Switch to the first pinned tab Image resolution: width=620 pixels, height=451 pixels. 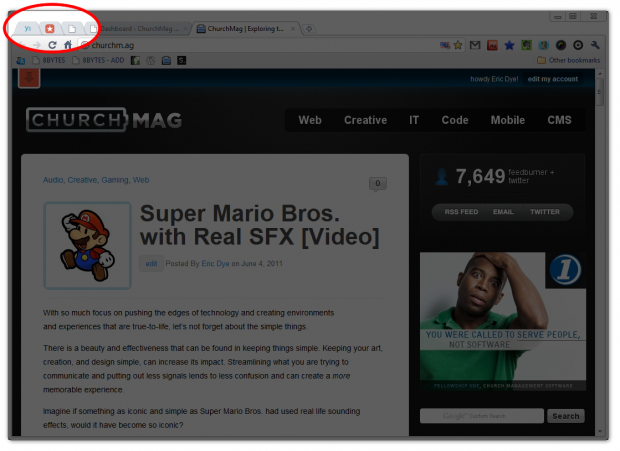28,28
